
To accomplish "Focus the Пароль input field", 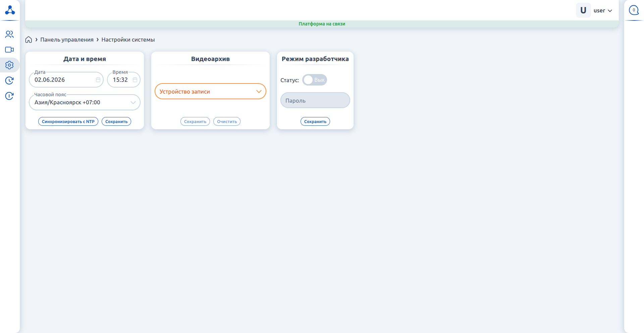I will (315, 100).
